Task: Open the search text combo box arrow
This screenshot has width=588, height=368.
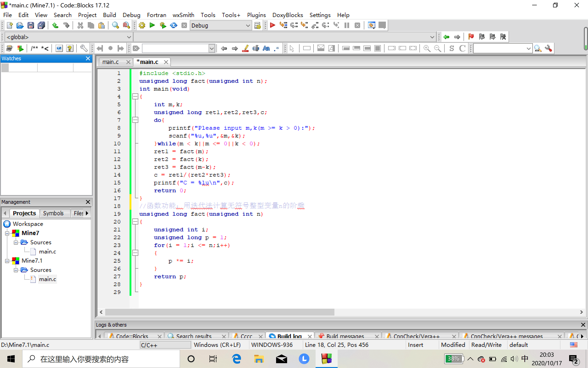Action: [x=212, y=49]
